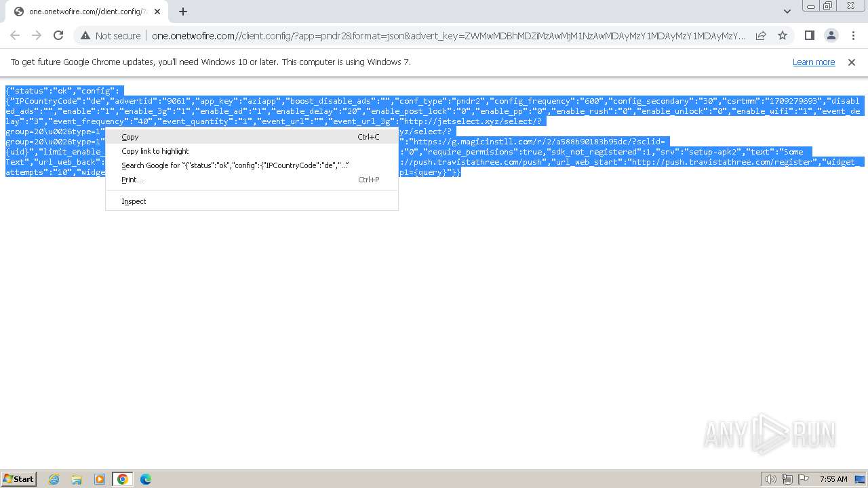Bookmark this tab with star icon
The image size is (868, 488).
tap(783, 35)
